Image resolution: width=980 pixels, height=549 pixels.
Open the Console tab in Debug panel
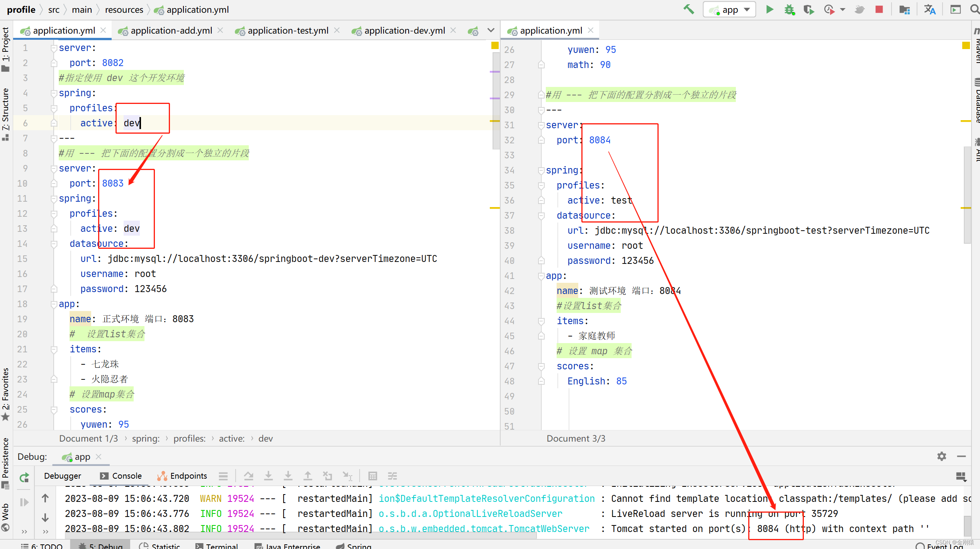click(121, 476)
